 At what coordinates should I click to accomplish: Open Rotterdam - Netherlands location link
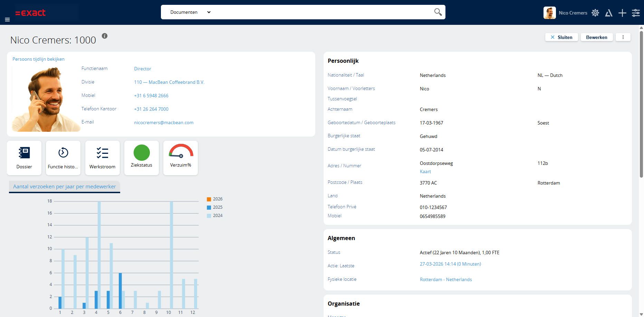(x=446, y=279)
